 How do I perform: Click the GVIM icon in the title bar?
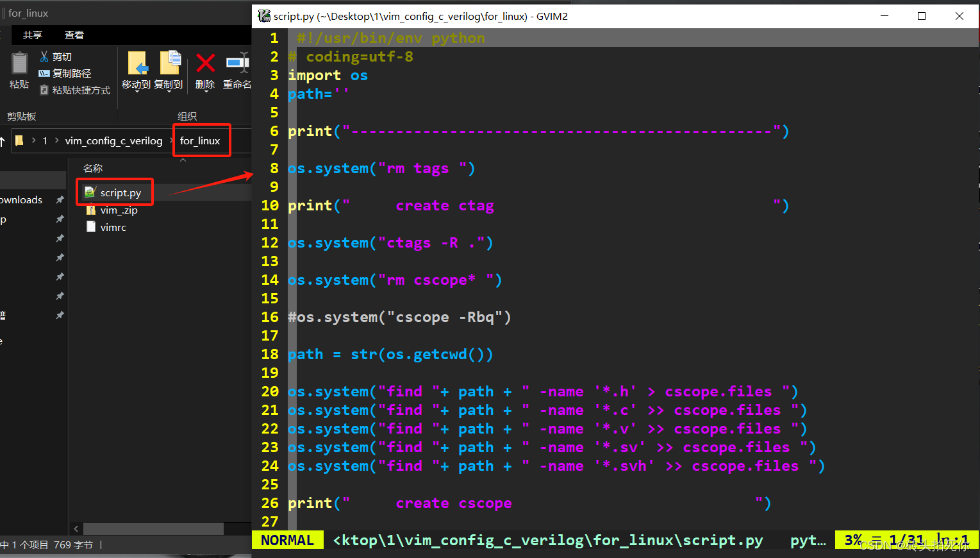(x=263, y=15)
